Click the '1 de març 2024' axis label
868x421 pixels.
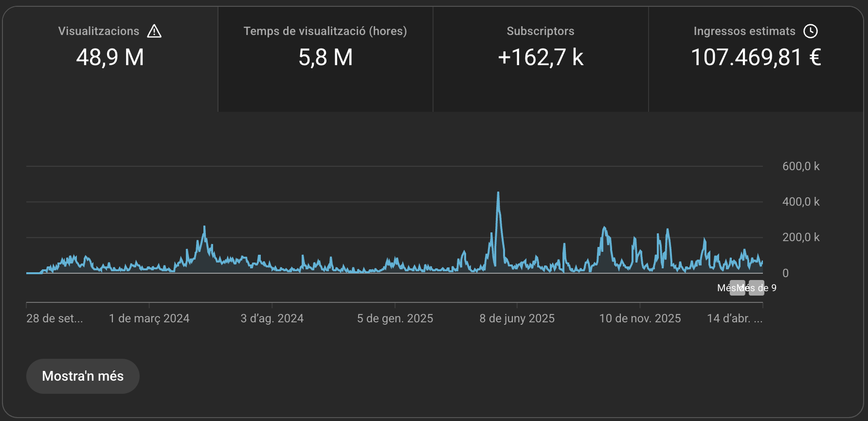click(x=149, y=318)
